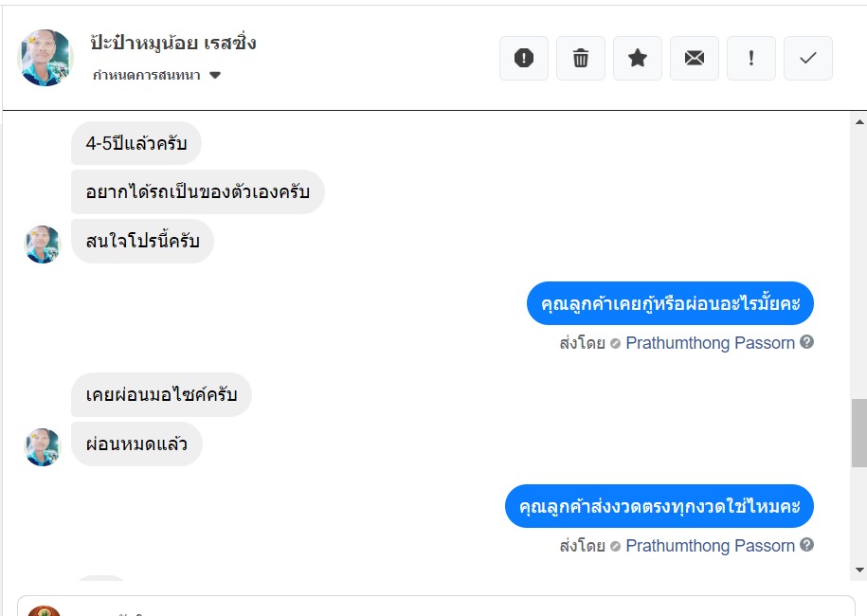Click the reply message input box
The width and height of the screenshot is (867, 616).
(x=436, y=606)
